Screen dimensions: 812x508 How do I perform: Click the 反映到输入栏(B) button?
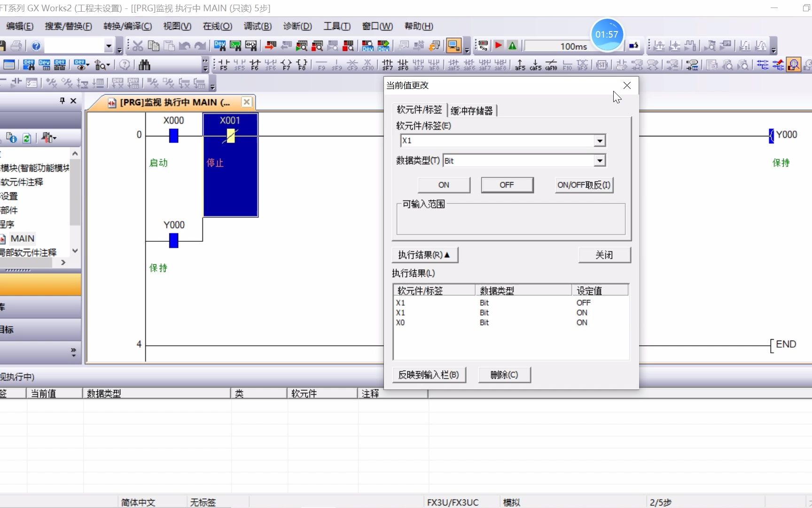coord(429,375)
